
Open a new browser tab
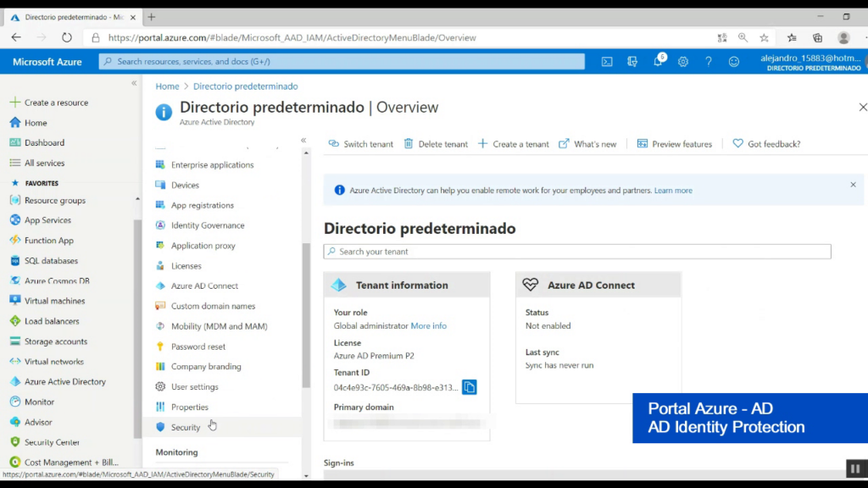point(151,17)
